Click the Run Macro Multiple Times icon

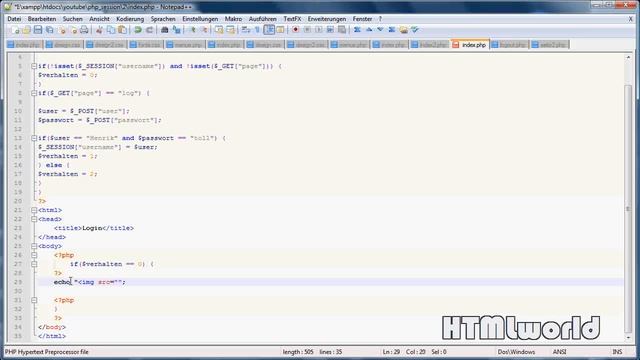click(330, 30)
